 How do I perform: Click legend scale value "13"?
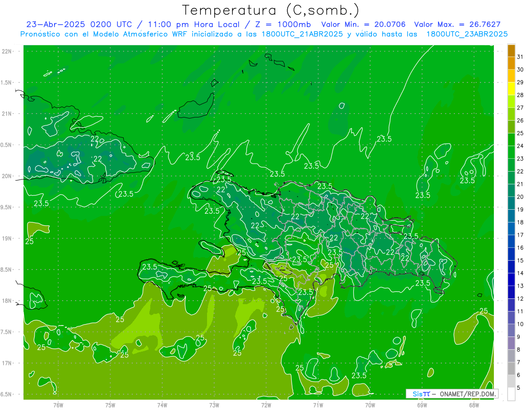pos(520,286)
